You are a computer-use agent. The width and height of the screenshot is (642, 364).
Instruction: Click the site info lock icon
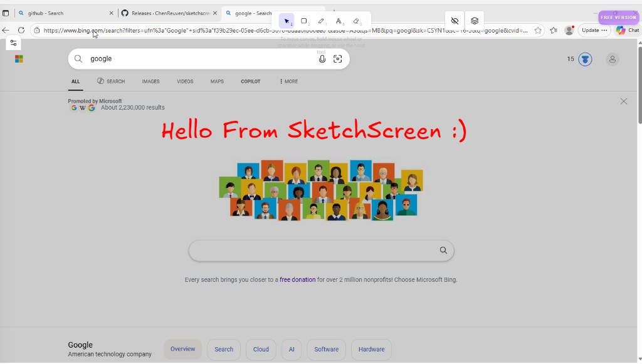tap(37, 30)
